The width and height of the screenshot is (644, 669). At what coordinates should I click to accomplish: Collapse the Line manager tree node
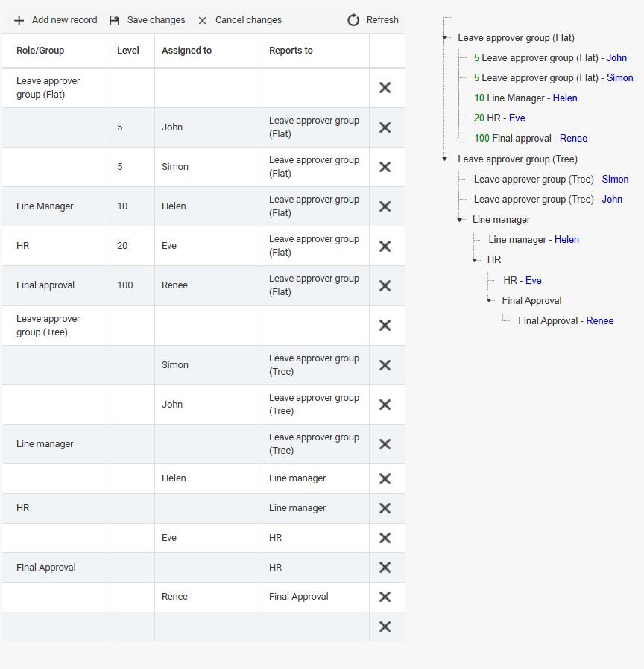(459, 219)
